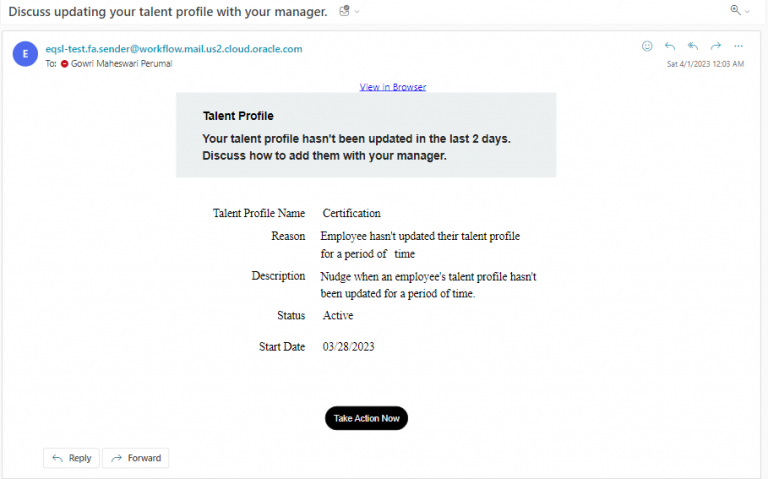This screenshot has height=479, width=768.
Task: Expand the chevron next to zoom icon
Action: [747, 11]
